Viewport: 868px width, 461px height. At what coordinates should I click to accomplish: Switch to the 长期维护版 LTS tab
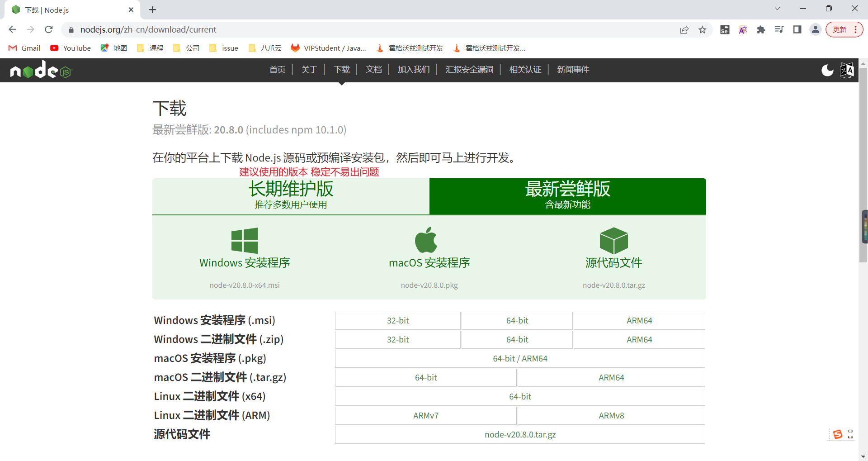tap(291, 196)
